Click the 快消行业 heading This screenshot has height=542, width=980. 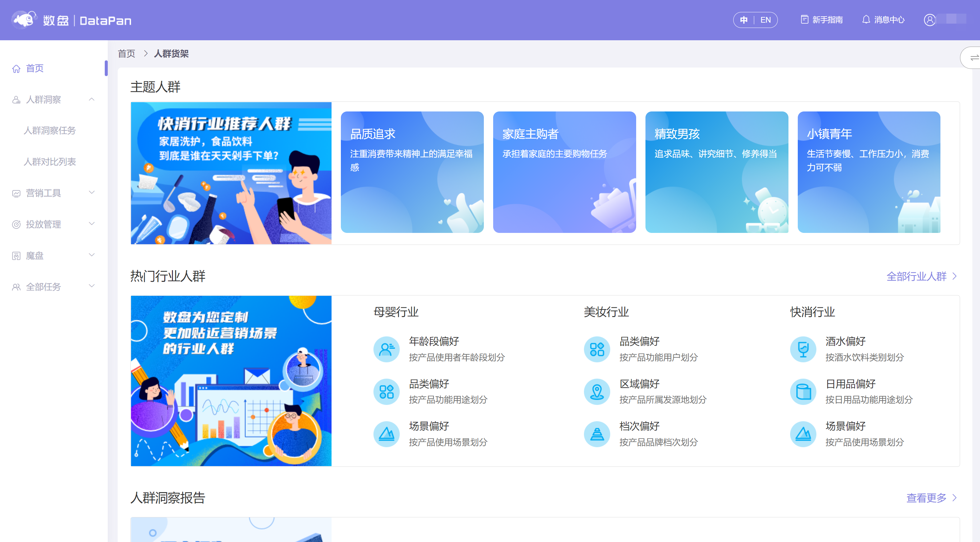(813, 312)
